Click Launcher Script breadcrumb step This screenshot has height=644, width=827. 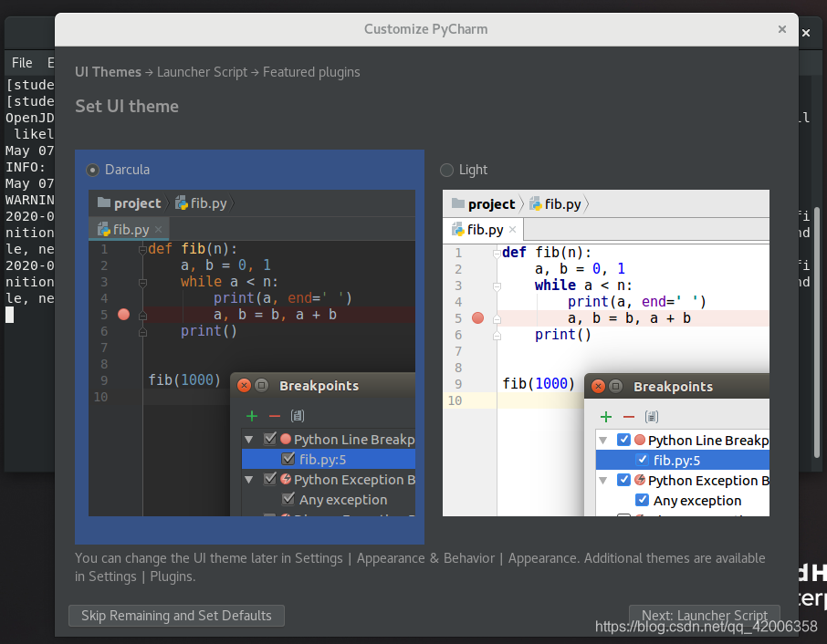point(202,72)
